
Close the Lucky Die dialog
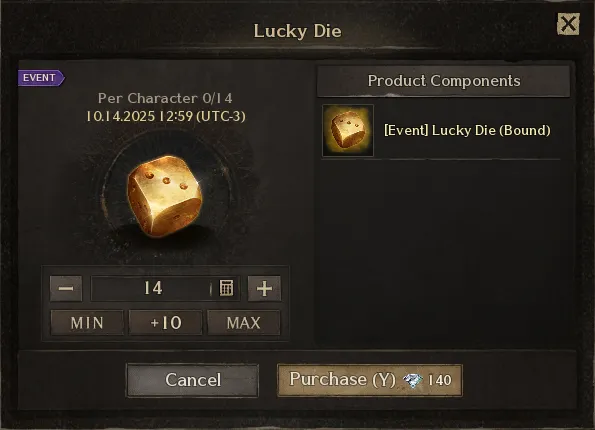pos(568,24)
